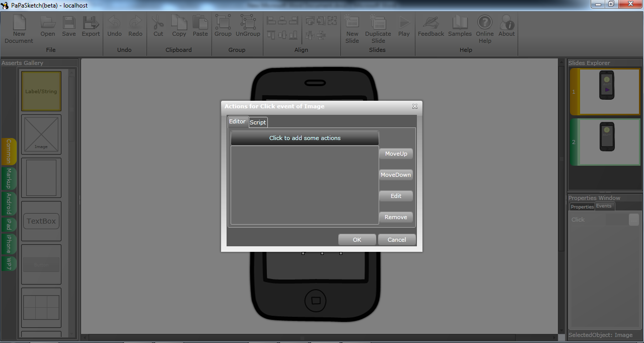This screenshot has height=343, width=644.
Task: Align selected objects to the bottom edge
Action: coord(293,35)
